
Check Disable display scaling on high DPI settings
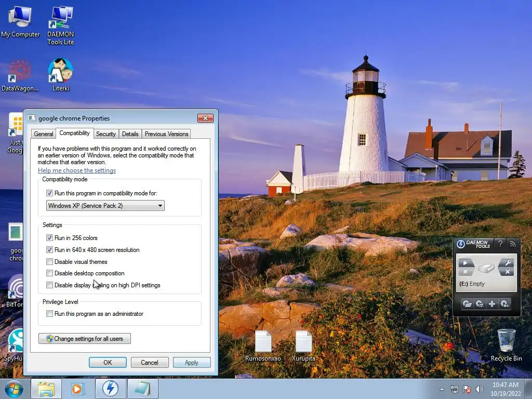[49, 285]
